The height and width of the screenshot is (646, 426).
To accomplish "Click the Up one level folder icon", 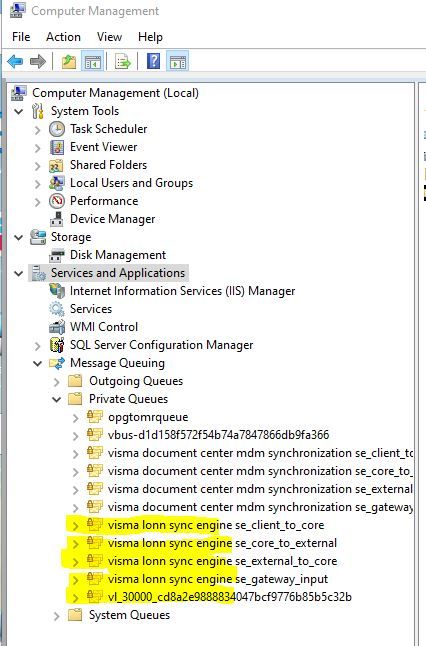I will click(x=69, y=62).
